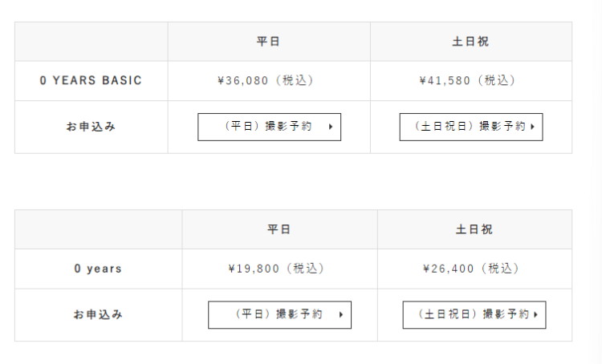602x364 pixels.
Task: Click 平日 撮影予約 button for 0 YEARS BASIC
Action: (269, 127)
